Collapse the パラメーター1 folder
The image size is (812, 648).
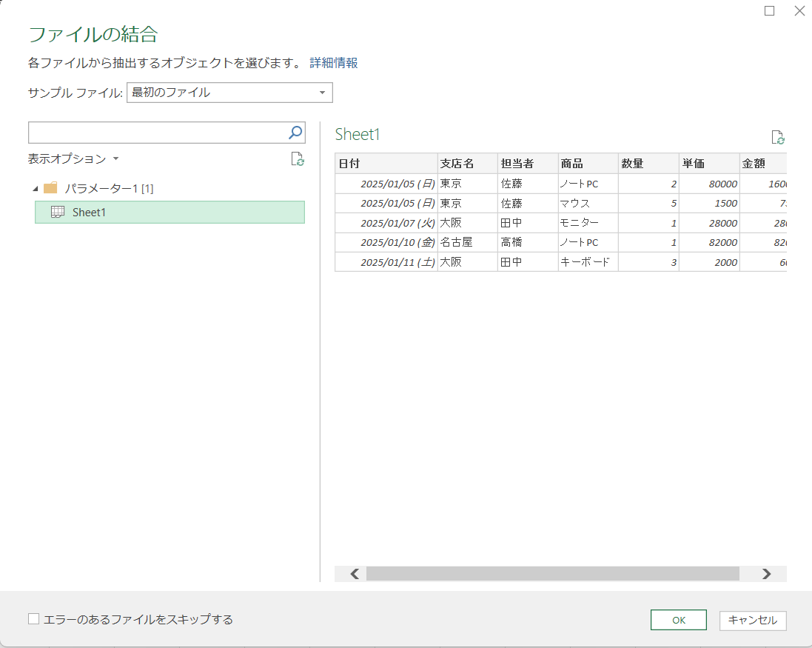(35, 188)
